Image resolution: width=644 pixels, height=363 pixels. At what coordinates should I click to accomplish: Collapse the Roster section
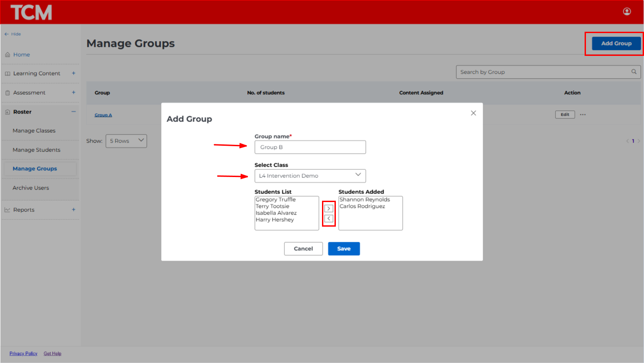[x=74, y=112]
